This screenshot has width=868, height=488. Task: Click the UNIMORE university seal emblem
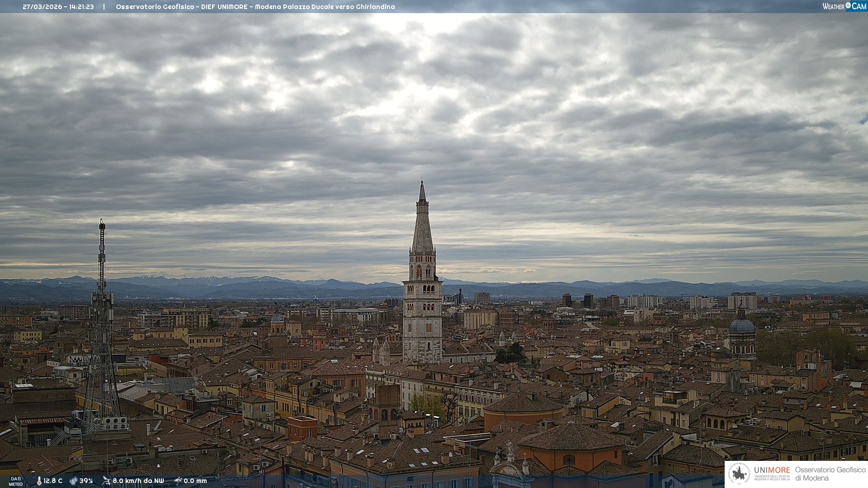click(x=740, y=474)
